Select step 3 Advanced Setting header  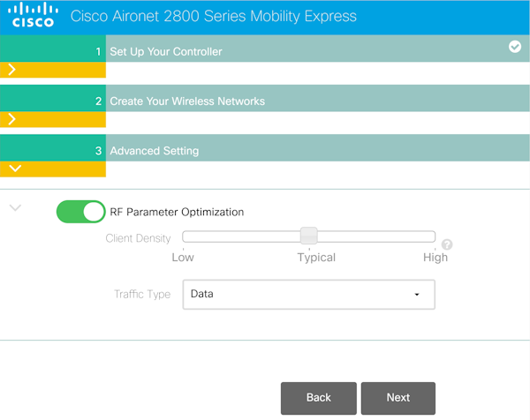[265, 147]
